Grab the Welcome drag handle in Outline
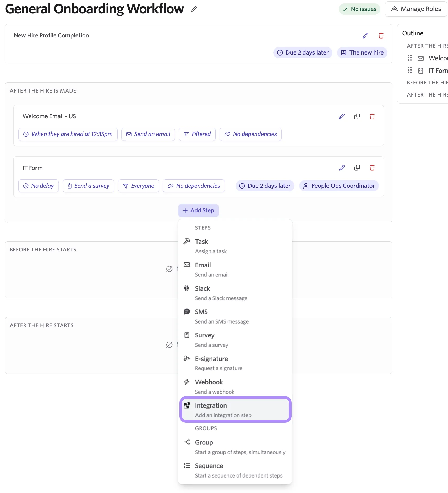Viewport: 448px width, 493px height. pyautogui.click(x=410, y=58)
